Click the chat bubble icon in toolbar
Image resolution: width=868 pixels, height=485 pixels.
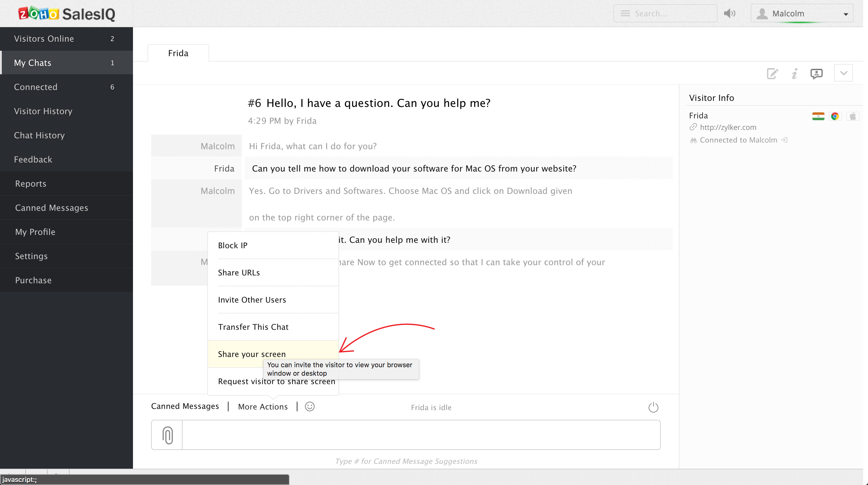[x=816, y=73]
